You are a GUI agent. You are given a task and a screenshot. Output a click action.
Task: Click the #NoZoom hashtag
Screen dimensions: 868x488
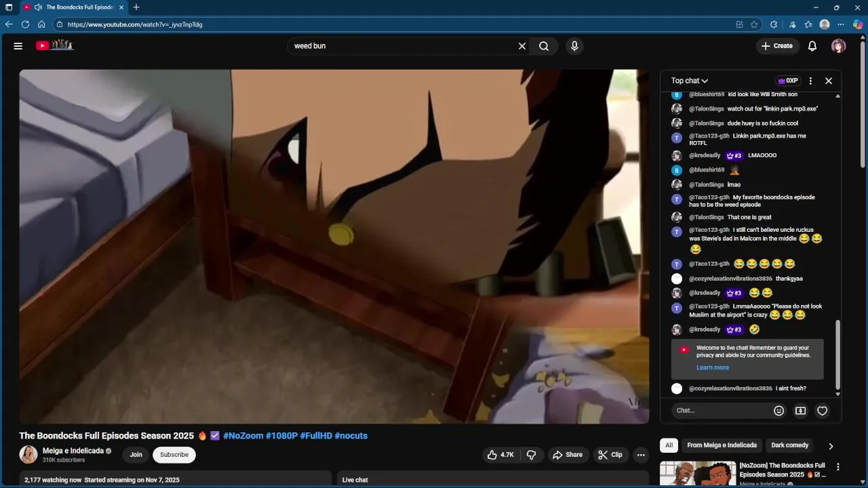243,436
